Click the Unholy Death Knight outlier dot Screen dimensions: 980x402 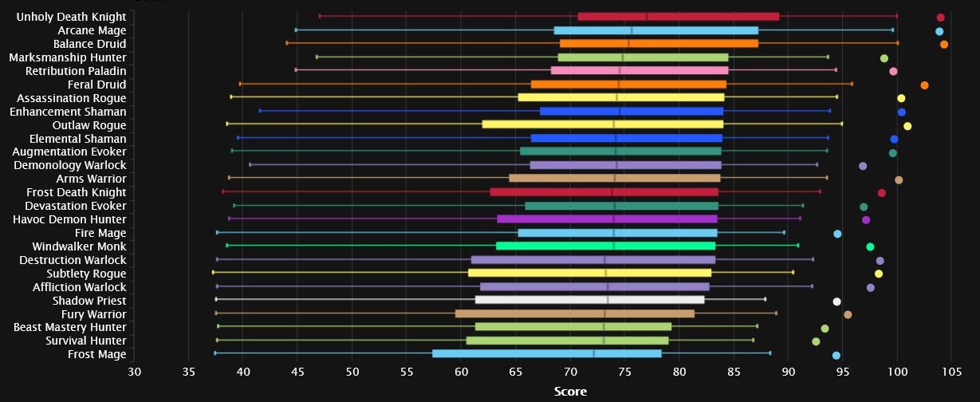[x=940, y=18]
